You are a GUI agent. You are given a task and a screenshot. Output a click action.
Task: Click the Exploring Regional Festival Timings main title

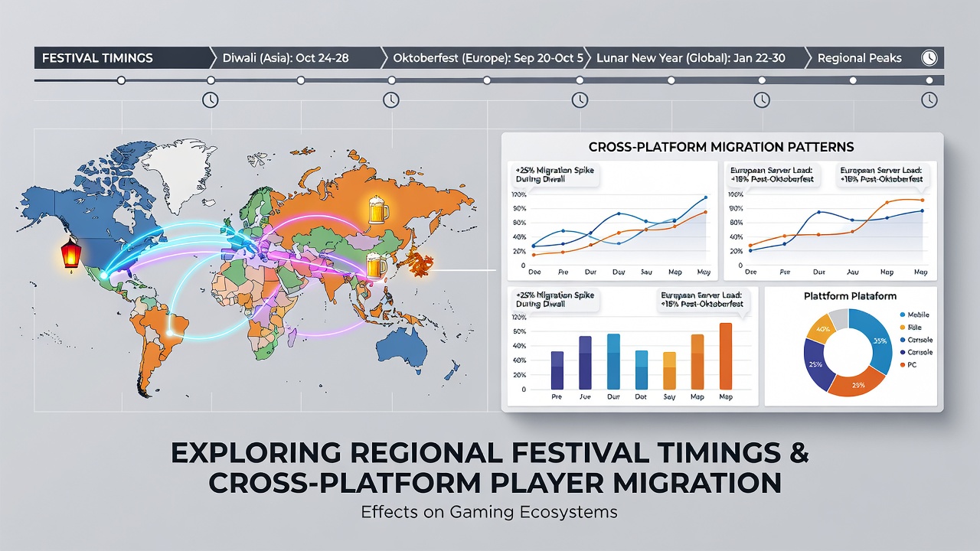click(x=489, y=468)
